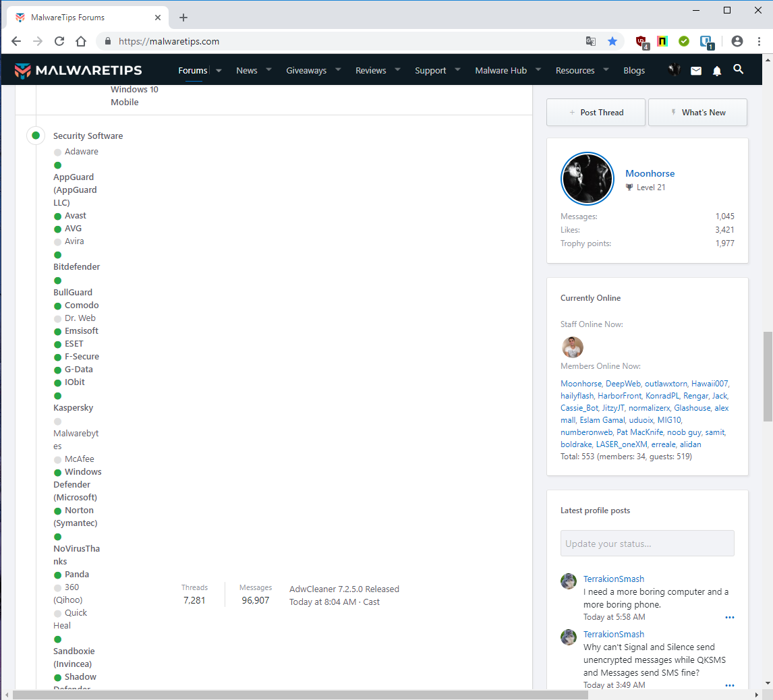773x700 pixels.
Task: Expand the Resources dropdown arrow
Action: 606,70
